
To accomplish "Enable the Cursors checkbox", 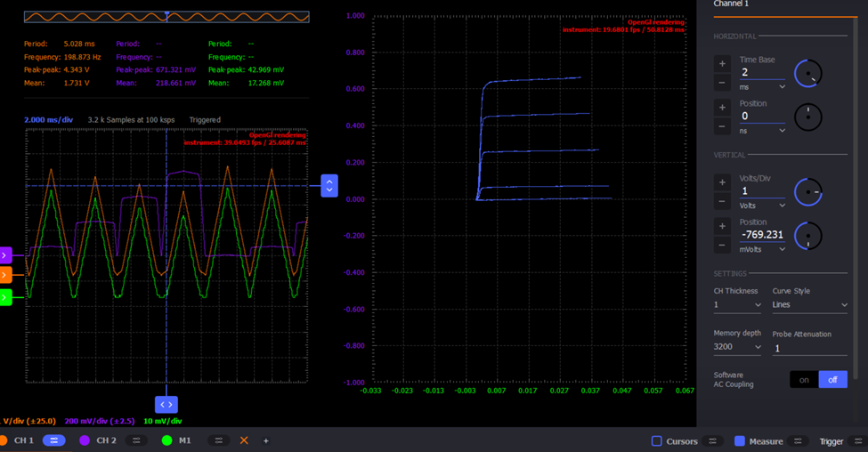I will pos(656,441).
